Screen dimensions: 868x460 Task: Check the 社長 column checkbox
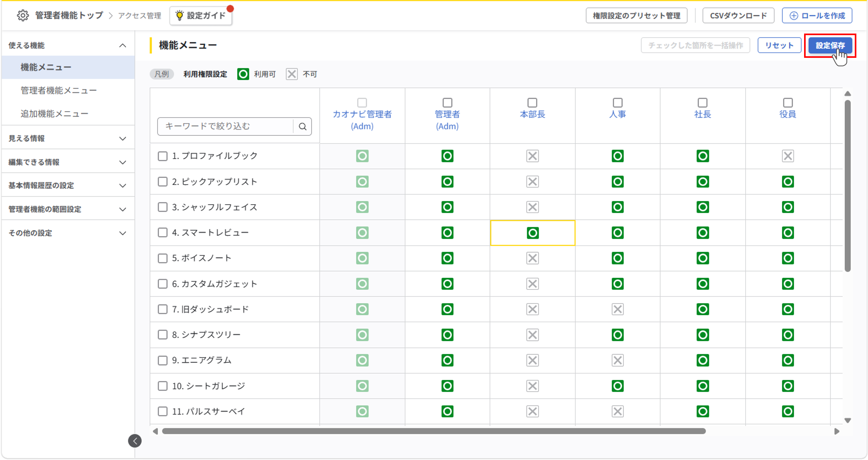703,102
